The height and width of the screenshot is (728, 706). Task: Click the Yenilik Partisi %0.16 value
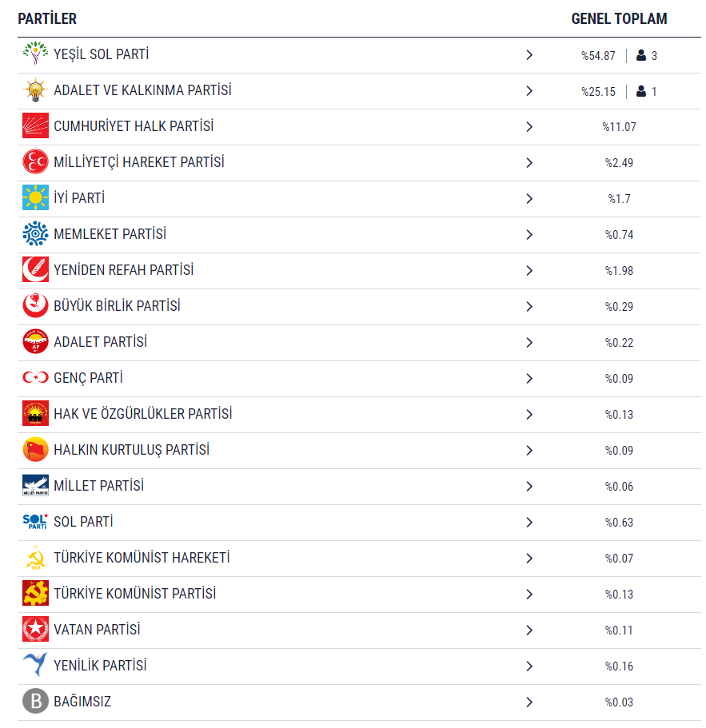[x=619, y=666]
